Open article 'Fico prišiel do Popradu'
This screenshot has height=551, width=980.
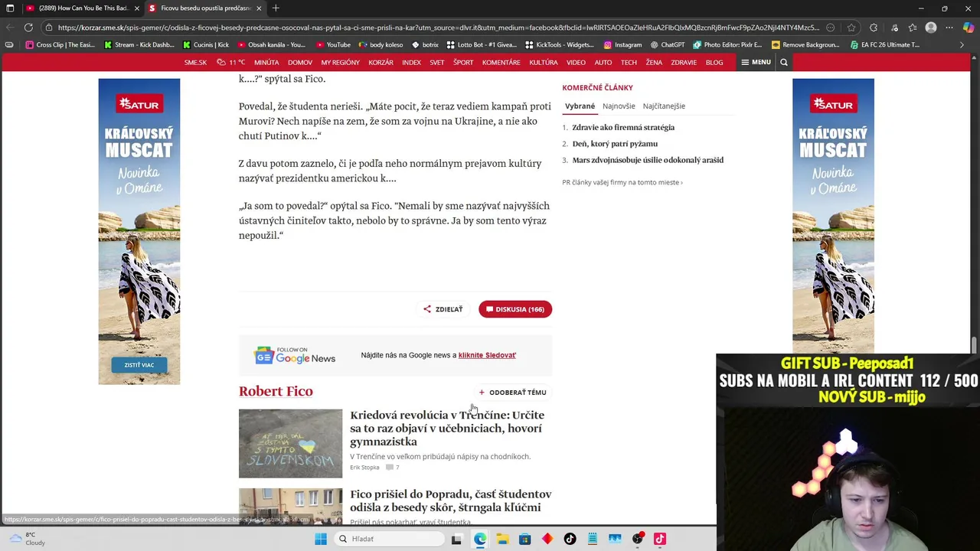[x=451, y=500]
